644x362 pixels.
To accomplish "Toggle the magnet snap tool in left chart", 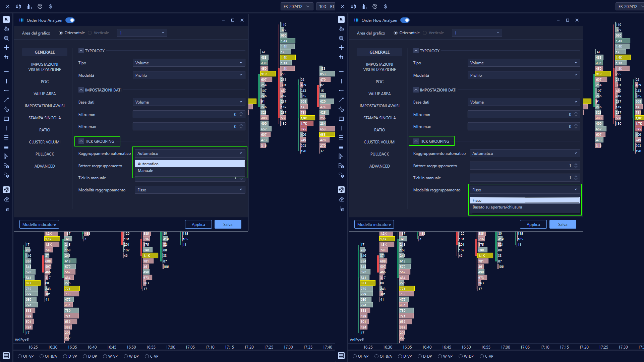I will click(x=6, y=190).
